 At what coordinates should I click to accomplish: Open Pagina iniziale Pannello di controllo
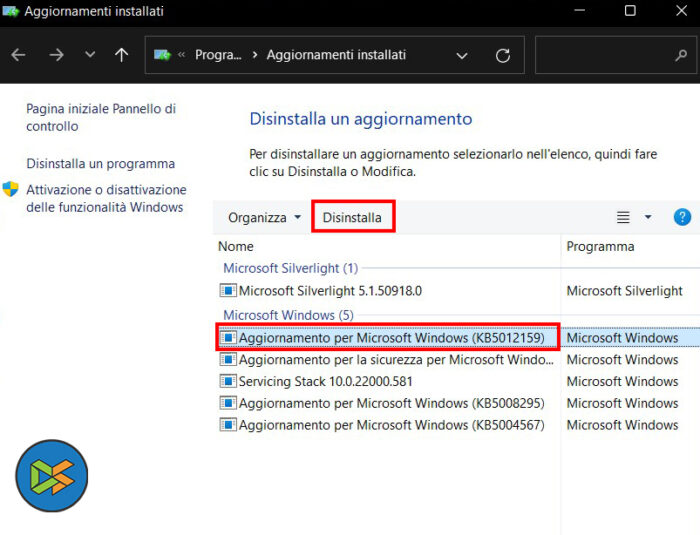click(x=101, y=117)
